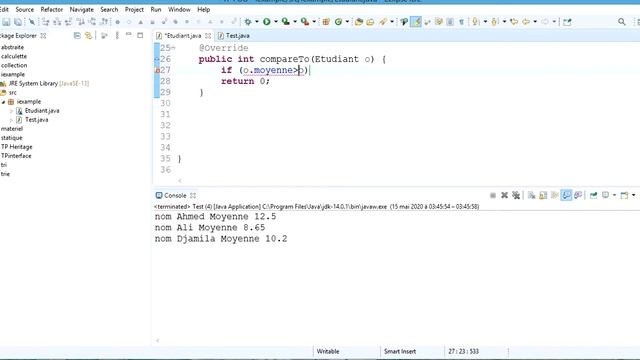Expand the Etudiant.java tree node
The width and height of the screenshot is (640, 360).
pos(11,111)
